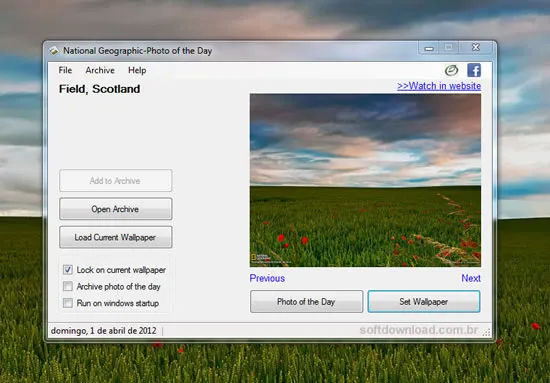550x383 pixels.
Task: Go to the Previous photo
Action: pyautogui.click(x=267, y=278)
